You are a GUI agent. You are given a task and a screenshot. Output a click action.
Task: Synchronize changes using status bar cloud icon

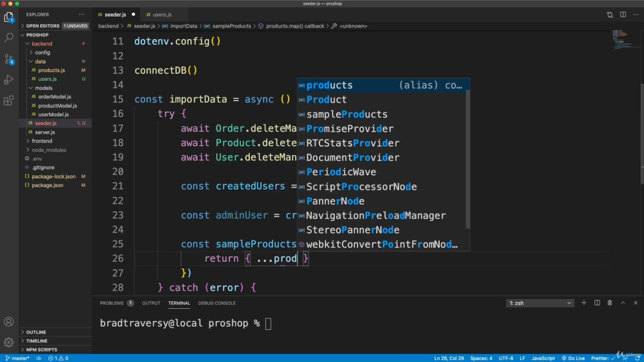(x=38, y=358)
